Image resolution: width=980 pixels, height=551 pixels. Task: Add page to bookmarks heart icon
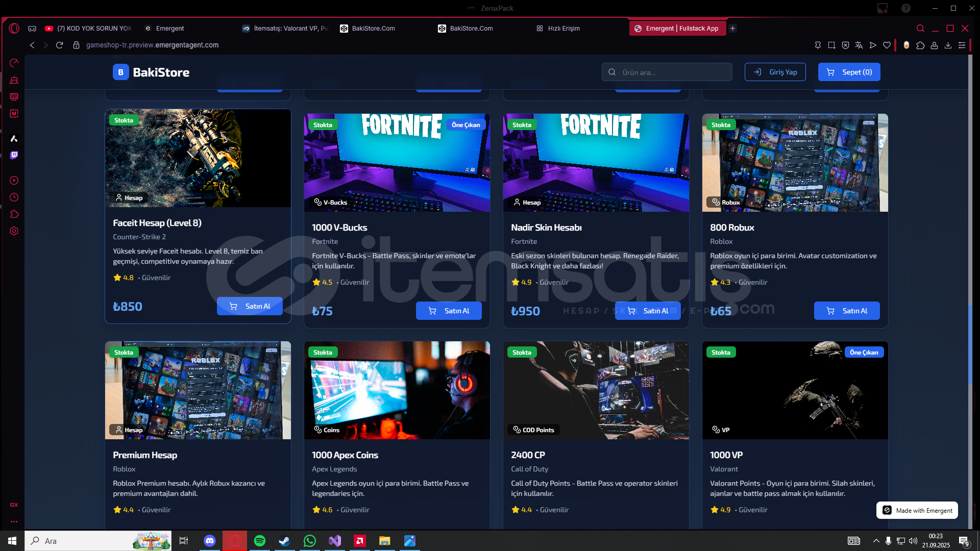click(887, 45)
